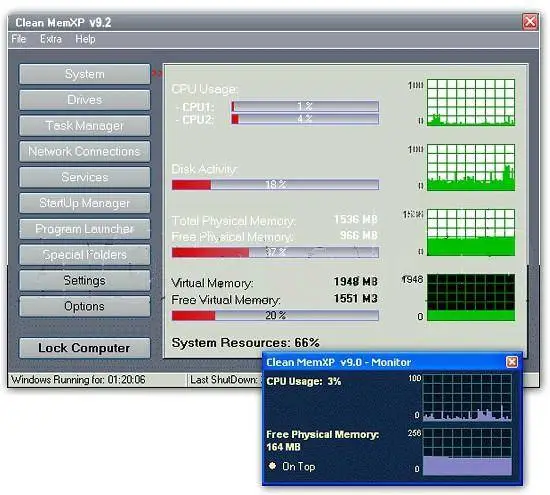This screenshot has height=495, width=550.
Task: Click the System Resources: 66% text
Action: click(246, 343)
